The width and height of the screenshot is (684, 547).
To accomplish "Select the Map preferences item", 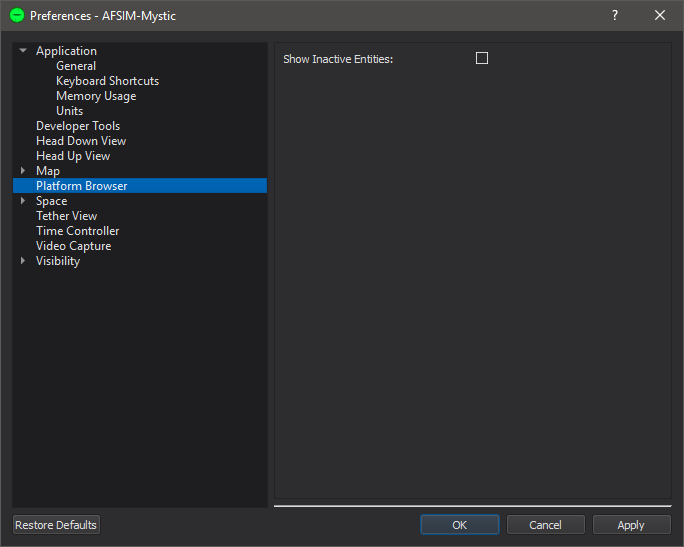I will click(x=48, y=171).
